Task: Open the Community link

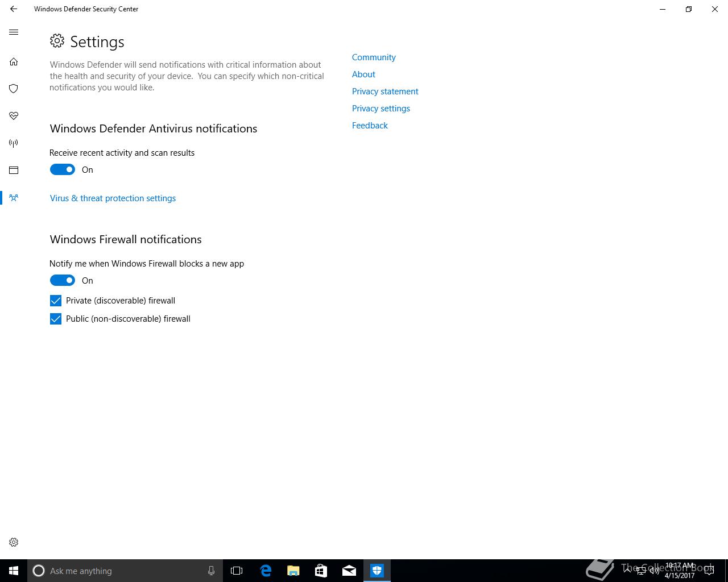Action: point(374,57)
